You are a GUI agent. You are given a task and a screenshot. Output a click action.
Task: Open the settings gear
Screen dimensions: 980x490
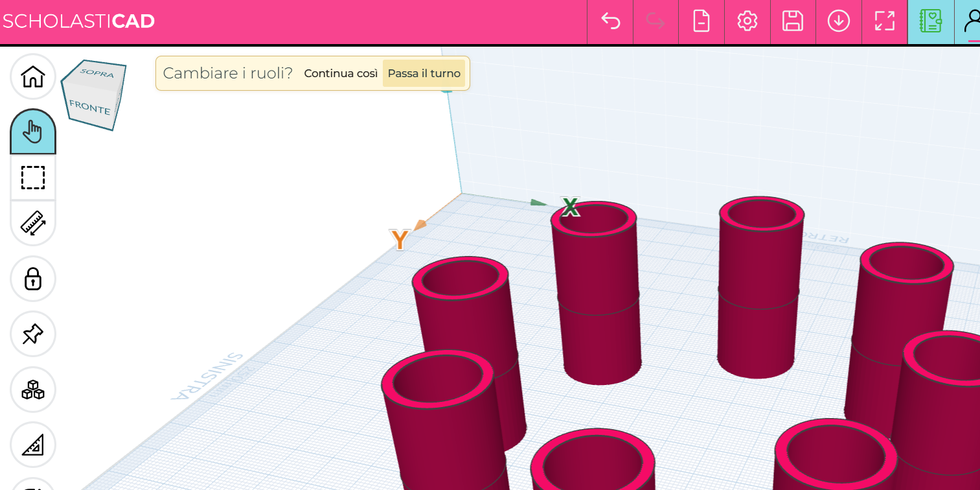[x=747, y=21]
